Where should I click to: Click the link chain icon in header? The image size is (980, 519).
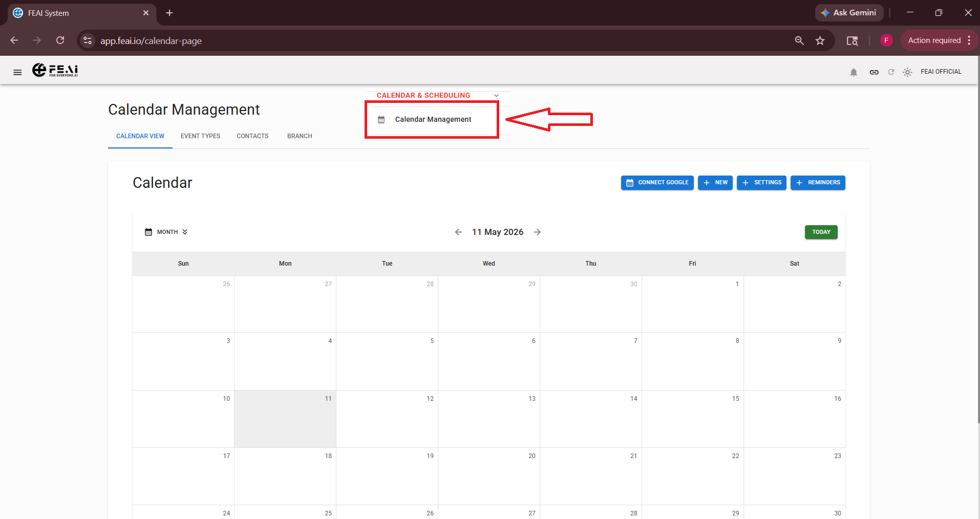(874, 72)
